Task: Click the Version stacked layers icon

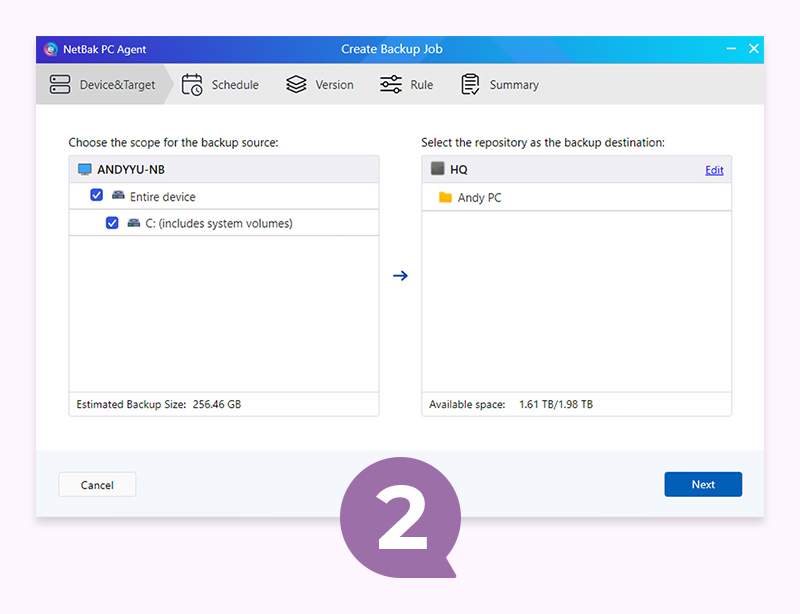Action: point(296,84)
